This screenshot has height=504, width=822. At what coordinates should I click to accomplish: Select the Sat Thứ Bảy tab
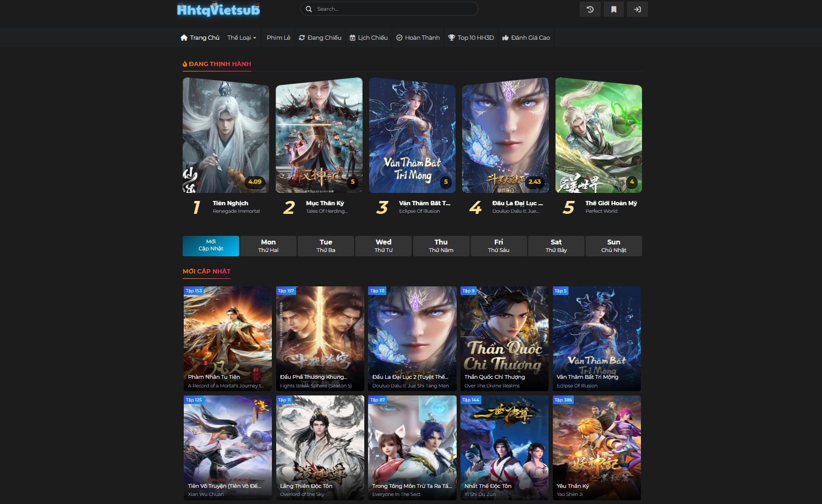point(556,246)
